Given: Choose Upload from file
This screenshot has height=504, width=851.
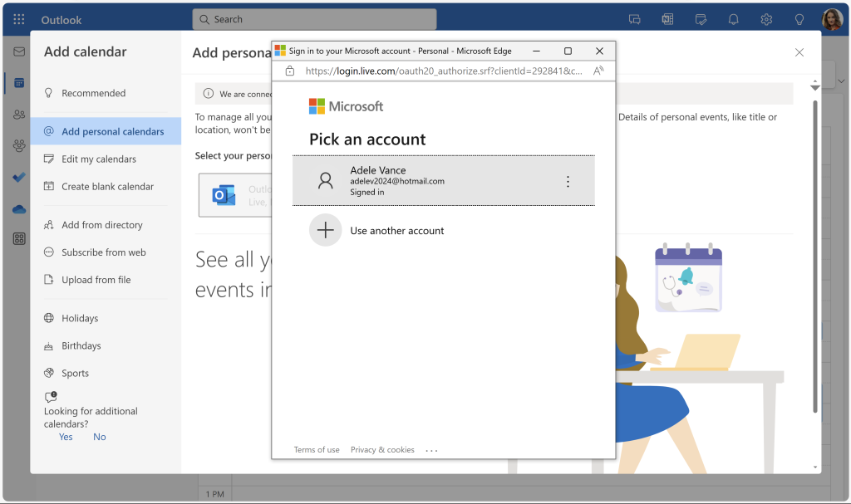Looking at the screenshot, I should click(x=106, y=280).
